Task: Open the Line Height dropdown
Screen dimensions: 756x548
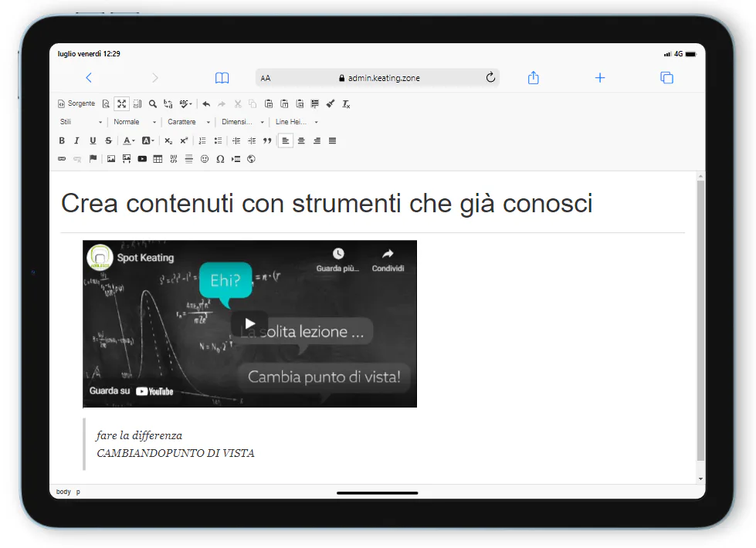Action: click(297, 122)
